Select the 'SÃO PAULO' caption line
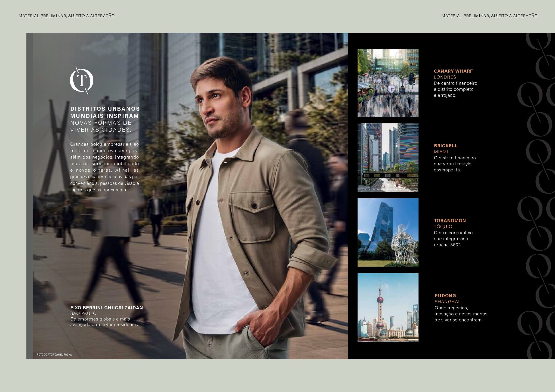Viewport: 555px width, 392px height. pos(83,313)
